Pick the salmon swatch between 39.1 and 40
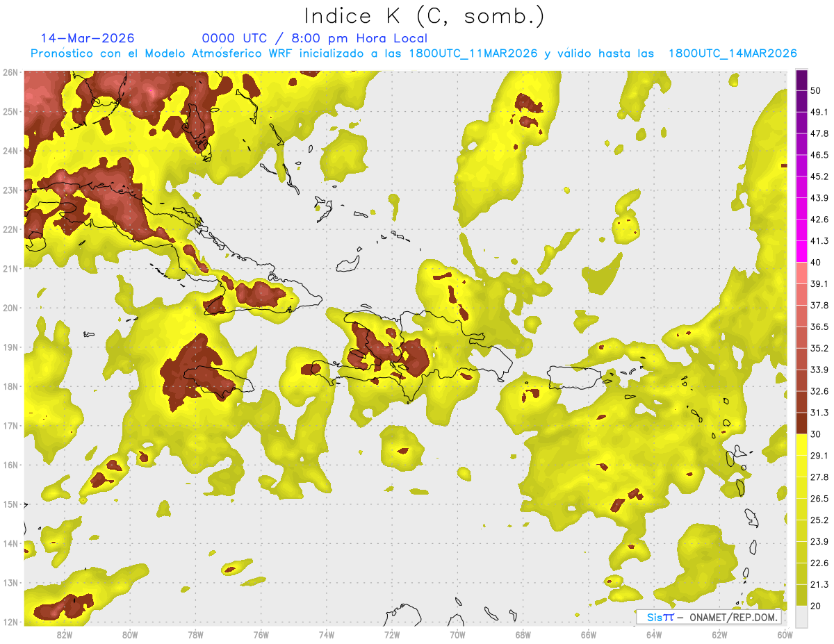The height and width of the screenshot is (644, 834). pos(801,272)
